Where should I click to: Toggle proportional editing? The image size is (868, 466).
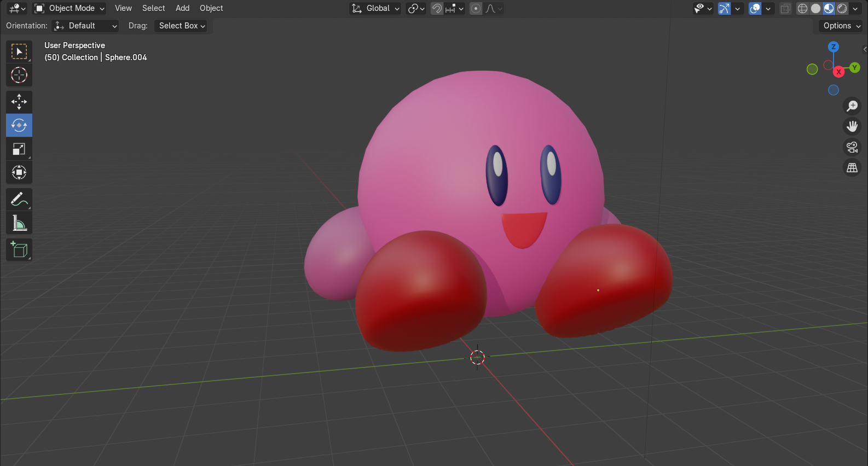476,8
